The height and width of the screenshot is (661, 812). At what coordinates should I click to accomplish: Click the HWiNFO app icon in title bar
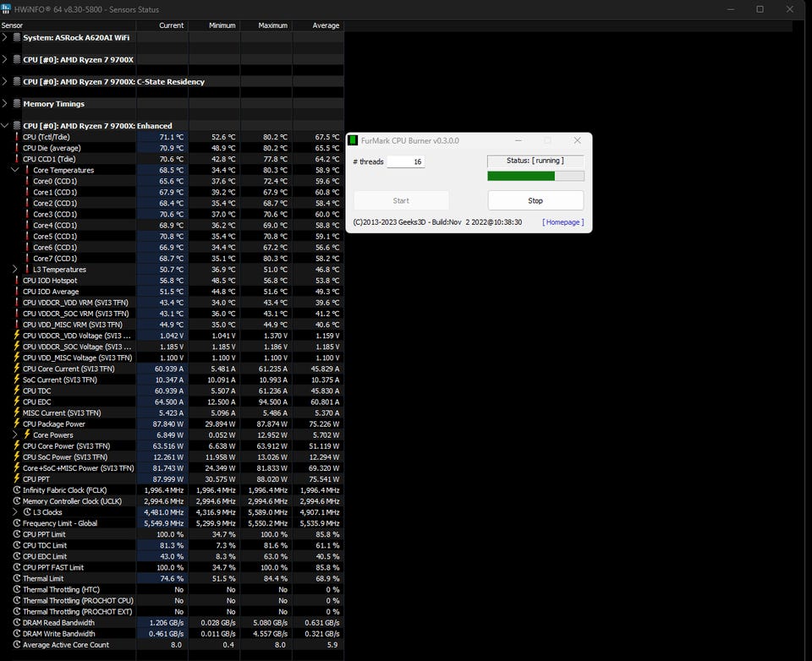(x=6, y=8)
